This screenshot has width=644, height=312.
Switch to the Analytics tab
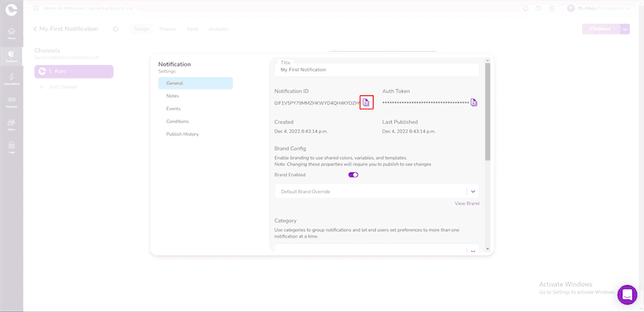pyautogui.click(x=219, y=29)
